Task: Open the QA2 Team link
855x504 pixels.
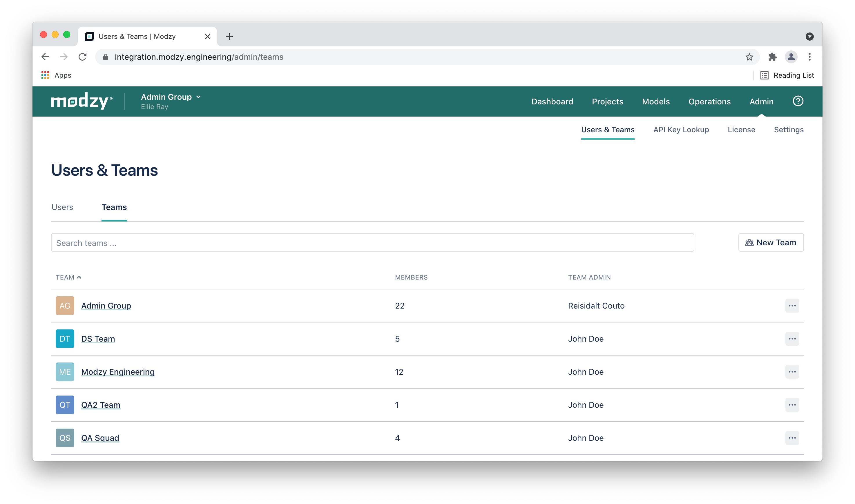Action: point(101,405)
